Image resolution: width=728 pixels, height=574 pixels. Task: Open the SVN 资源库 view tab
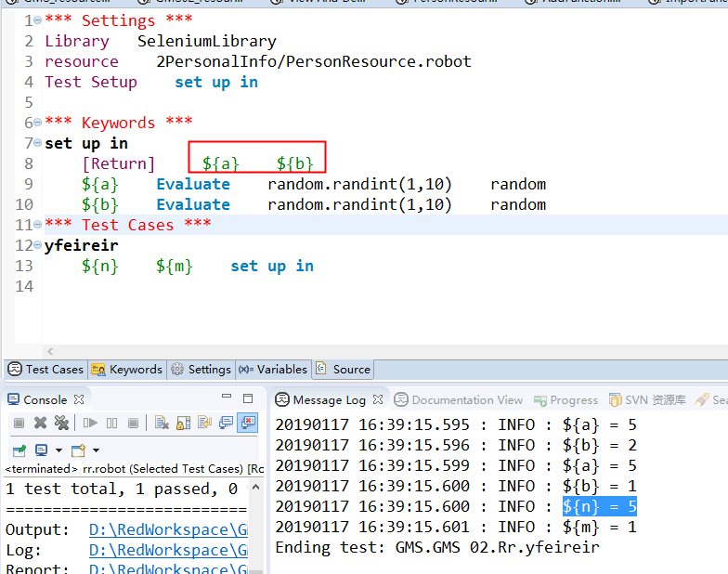(647, 399)
